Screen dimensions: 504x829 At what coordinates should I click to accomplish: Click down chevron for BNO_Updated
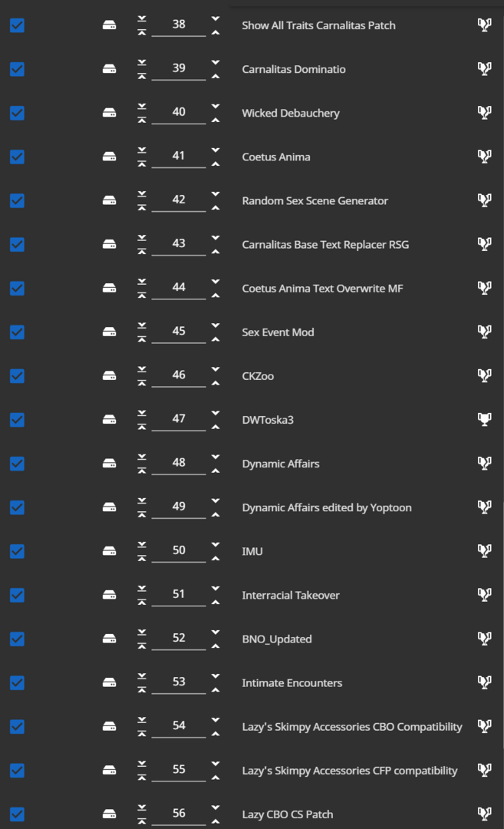pyautogui.click(x=216, y=632)
